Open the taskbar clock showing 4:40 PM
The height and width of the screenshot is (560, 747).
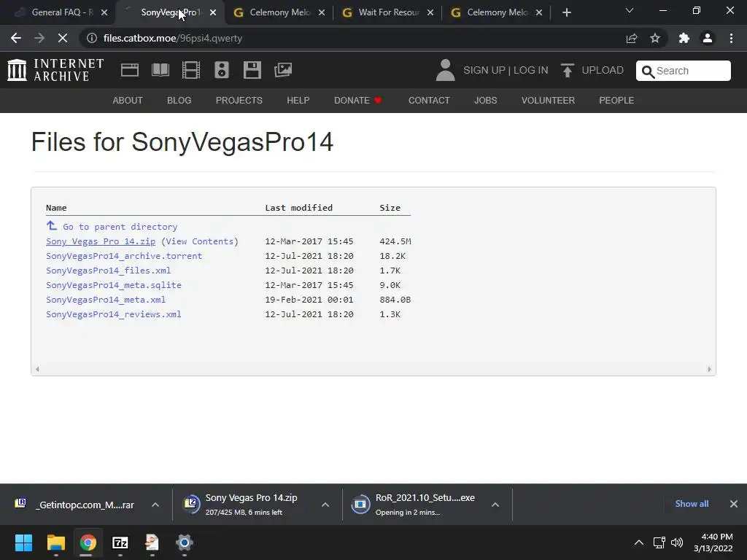(x=713, y=542)
